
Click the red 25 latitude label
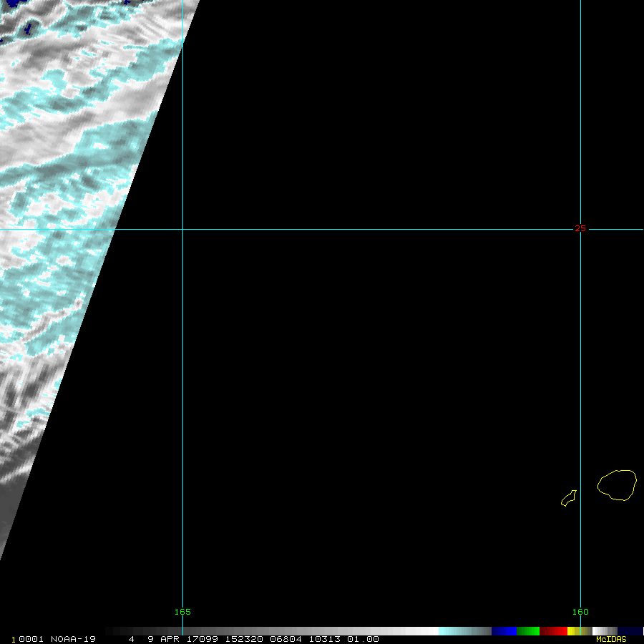click(x=580, y=229)
